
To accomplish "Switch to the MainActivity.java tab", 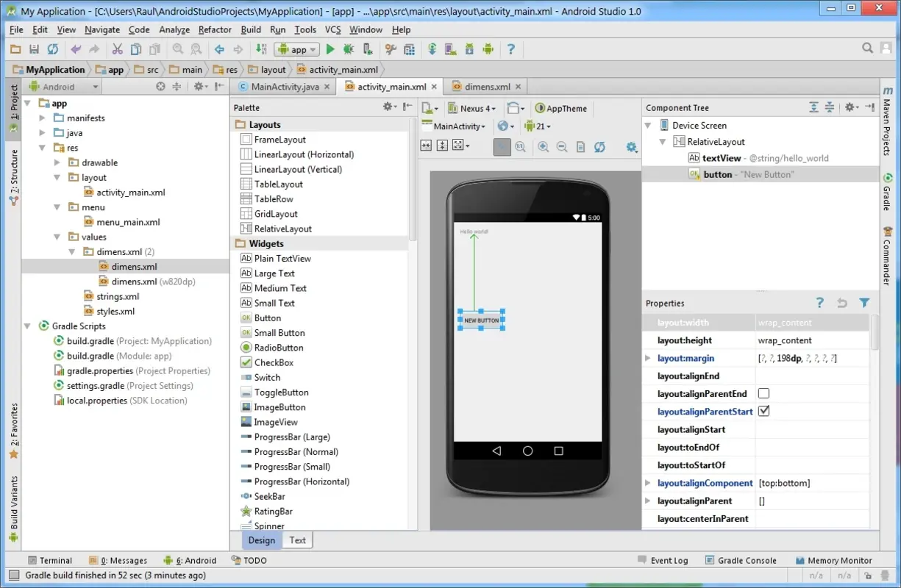I will (284, 86).
